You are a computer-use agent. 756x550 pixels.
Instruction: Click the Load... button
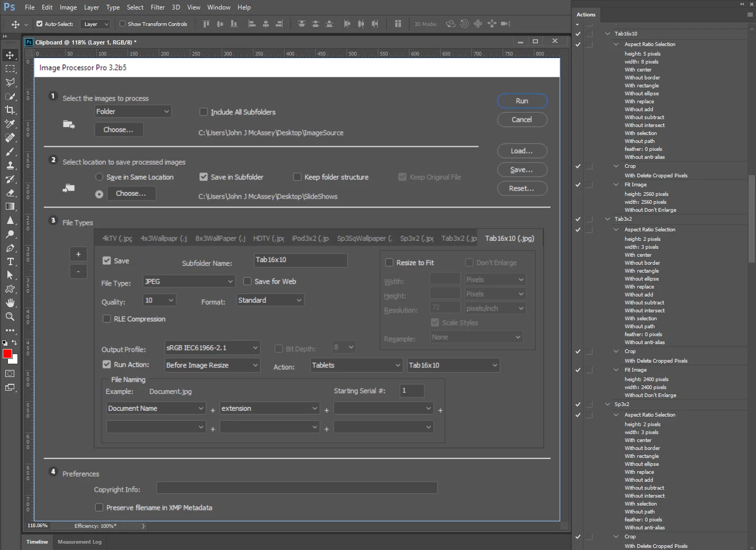tap(522, 151)
